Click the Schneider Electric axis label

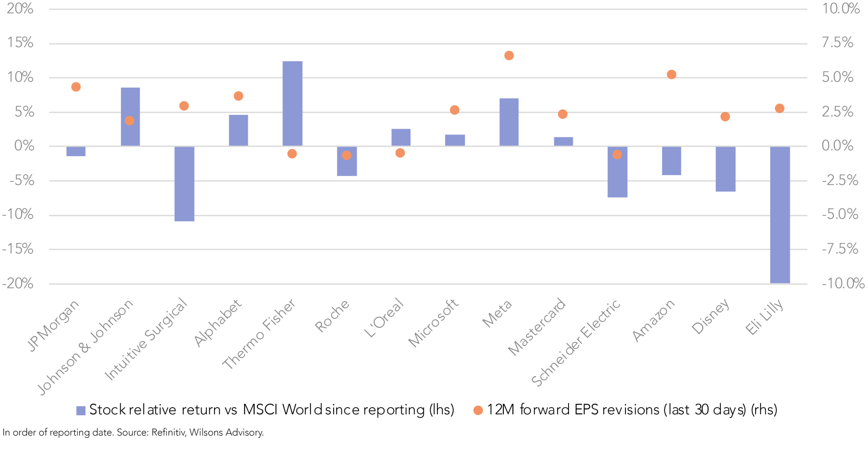click(x=576, y=343)
